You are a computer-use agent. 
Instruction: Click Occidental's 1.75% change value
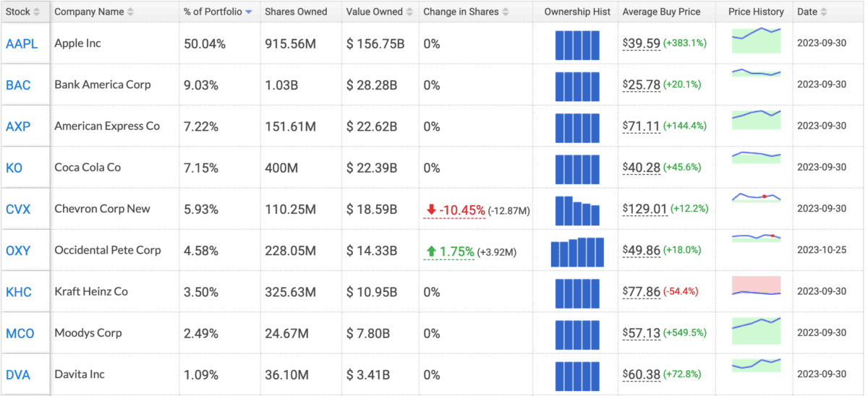pyautogui.click(x=457, y=251)
